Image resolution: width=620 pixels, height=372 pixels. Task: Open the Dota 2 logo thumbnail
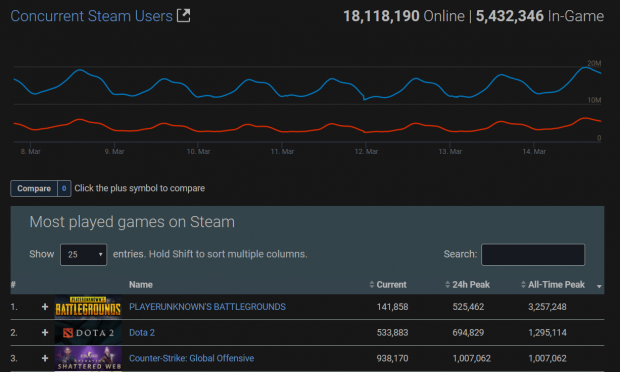tap(88, 332)
